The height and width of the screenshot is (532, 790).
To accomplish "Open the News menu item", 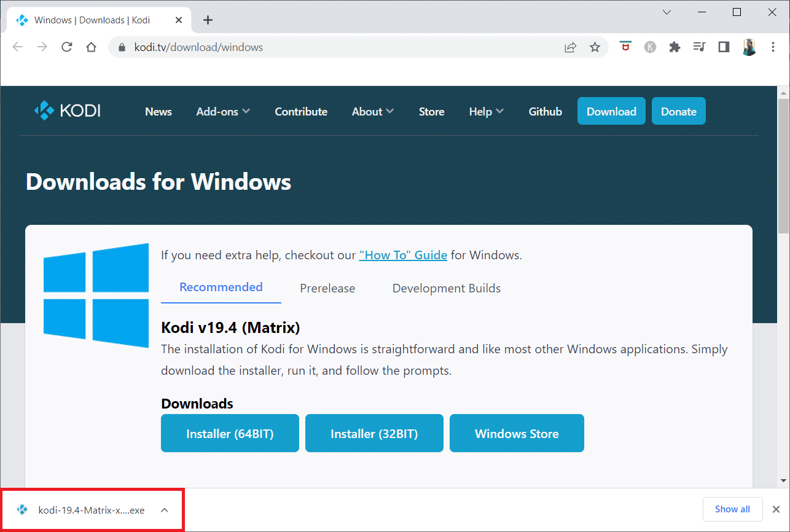I will [158, 111].
